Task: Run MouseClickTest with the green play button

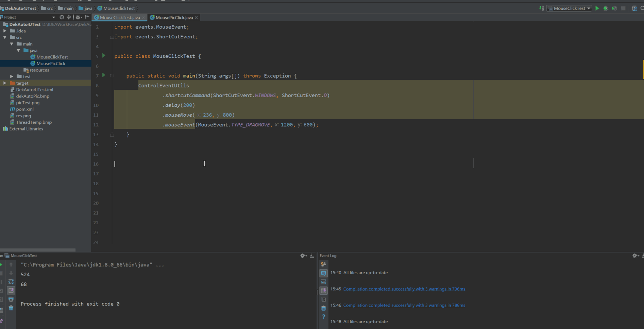Action: pos(597,8)
